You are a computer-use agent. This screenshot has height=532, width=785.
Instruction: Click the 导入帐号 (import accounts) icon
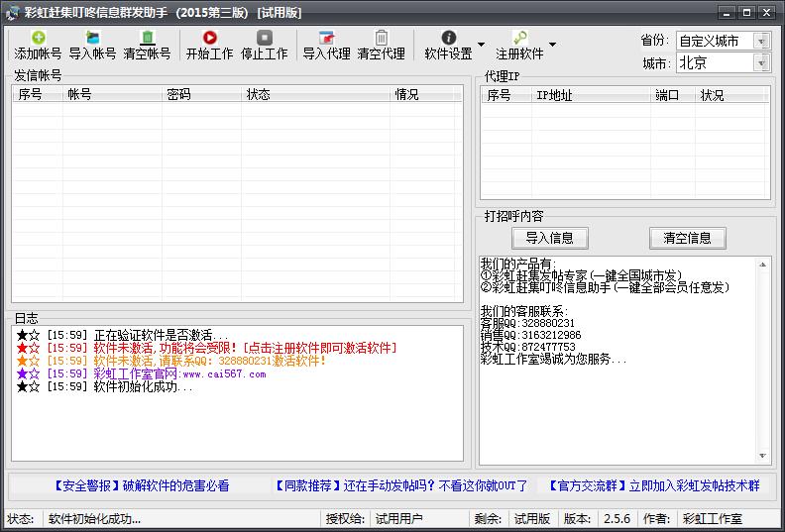tap(92, 38)
